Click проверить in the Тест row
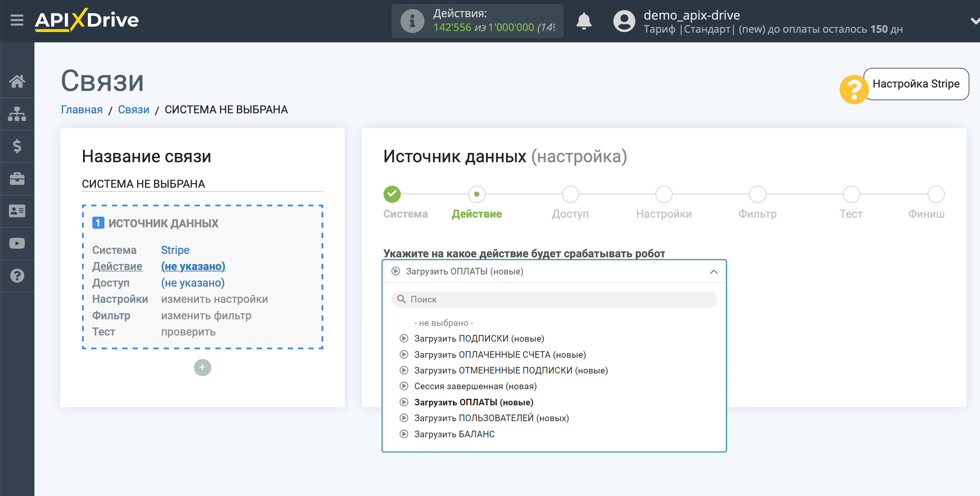Image resolution: width=980 pixels, height=496 pixels. pos(188,332)
